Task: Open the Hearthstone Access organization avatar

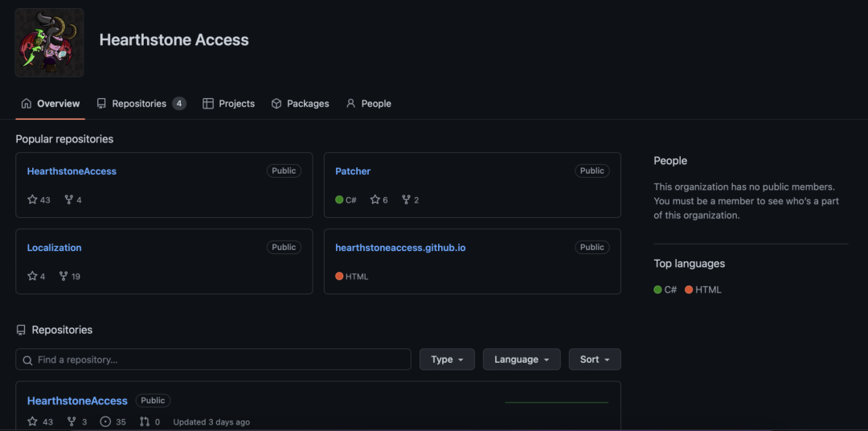Action: [49, 43]
